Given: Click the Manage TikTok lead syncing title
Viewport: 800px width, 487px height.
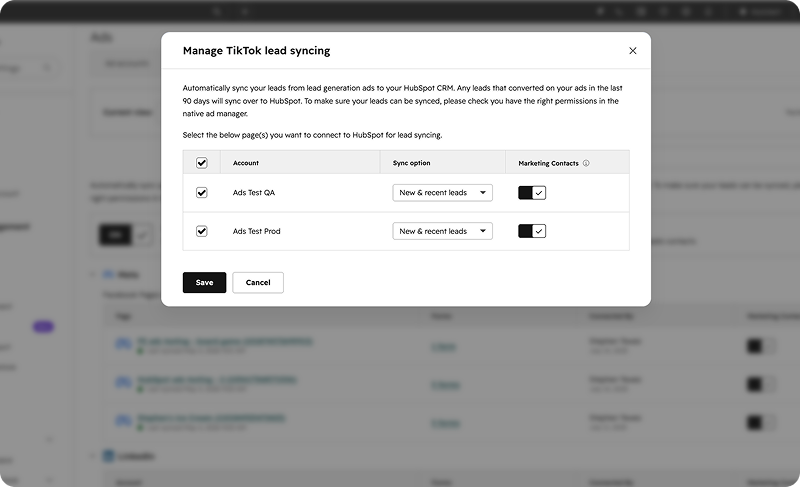Looking at the screenshot, I should (257, 50).
